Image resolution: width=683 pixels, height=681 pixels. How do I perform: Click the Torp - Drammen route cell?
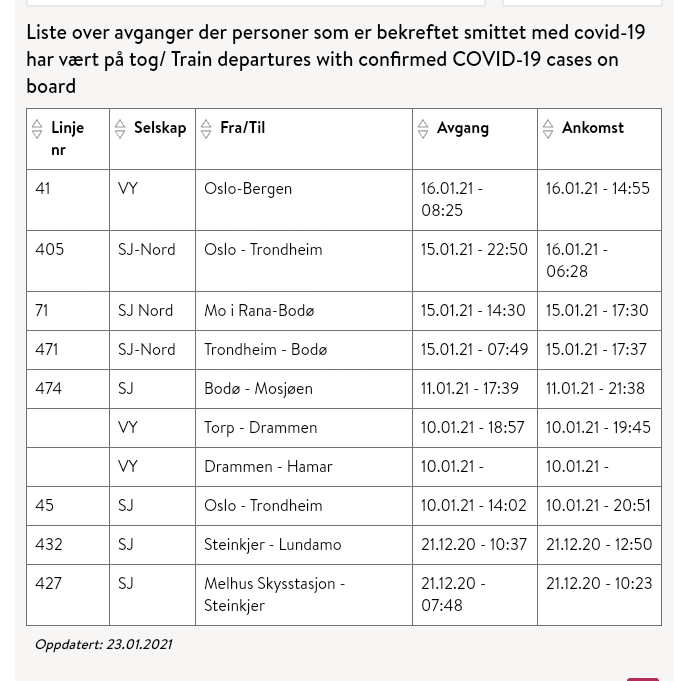[x=260, y=428]
